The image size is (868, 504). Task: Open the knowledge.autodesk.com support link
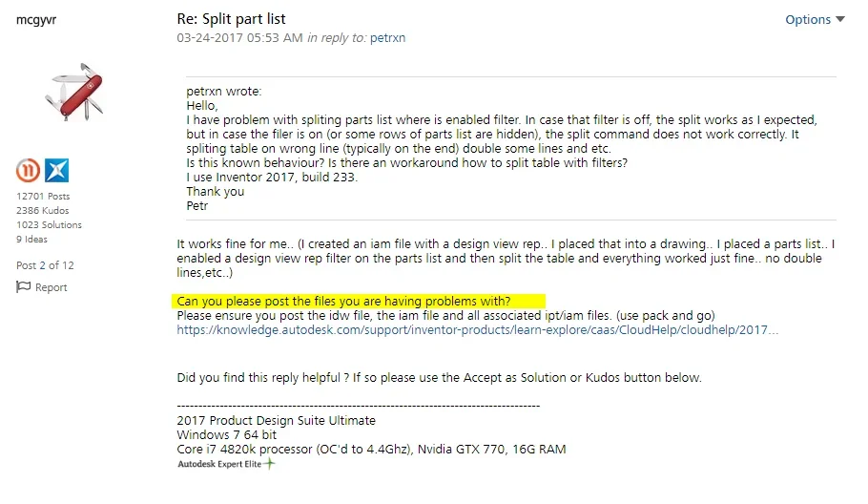477,330
